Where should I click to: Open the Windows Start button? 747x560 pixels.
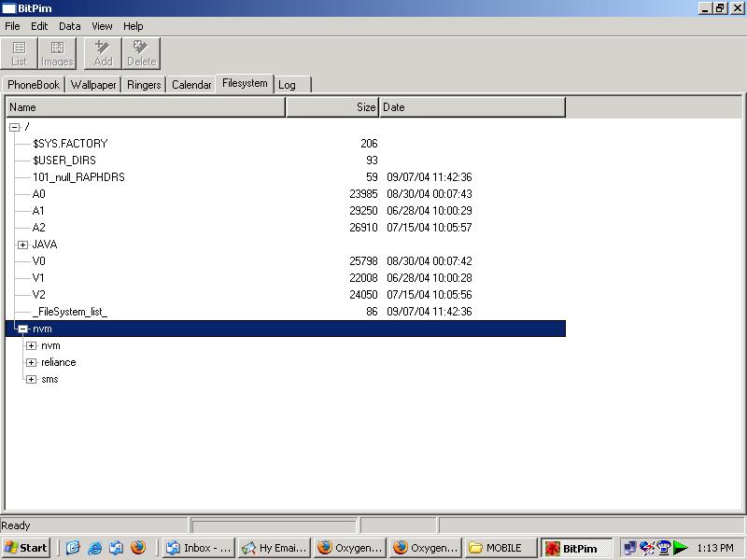(26, 548)
